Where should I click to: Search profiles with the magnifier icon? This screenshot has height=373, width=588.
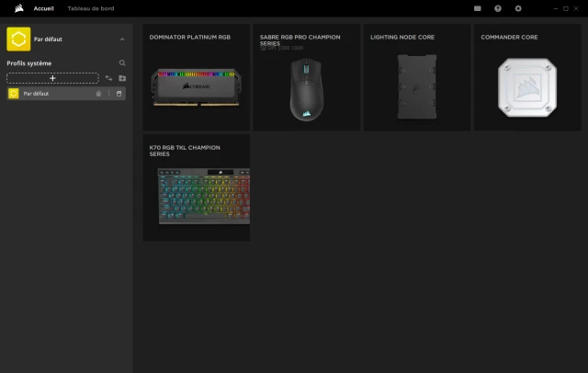122,63
